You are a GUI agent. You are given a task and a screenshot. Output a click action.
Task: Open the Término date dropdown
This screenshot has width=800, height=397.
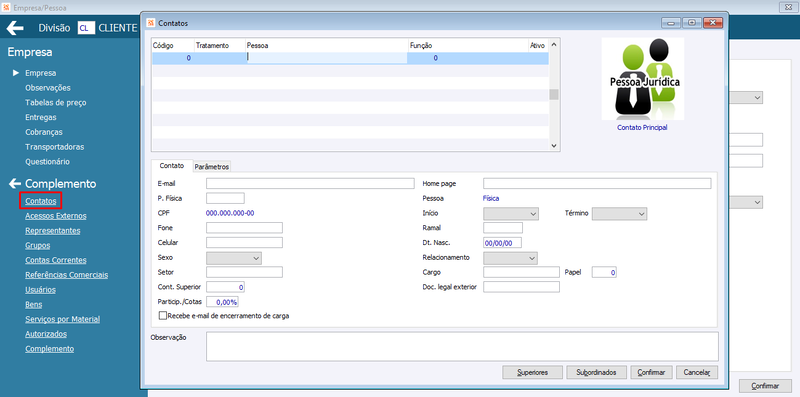point(619,214)
